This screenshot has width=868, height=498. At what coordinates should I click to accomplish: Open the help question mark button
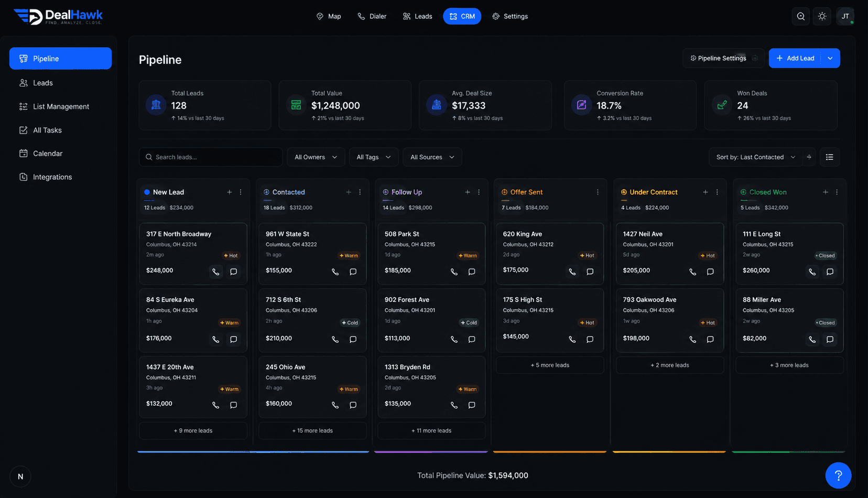pyautogui.click(x=838, y=475)
